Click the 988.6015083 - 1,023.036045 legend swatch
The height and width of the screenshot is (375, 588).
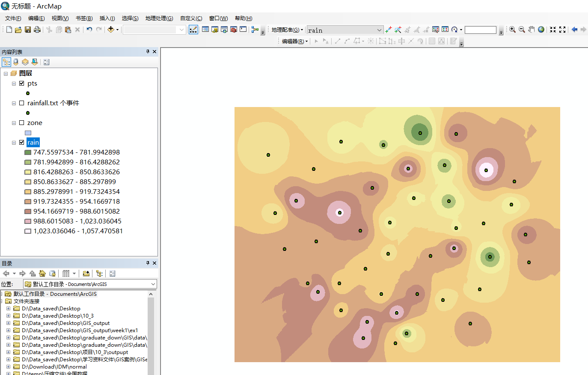28,221
